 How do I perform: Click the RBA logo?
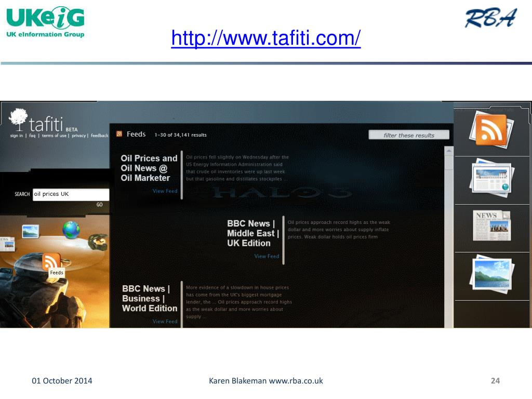(491, 18)
